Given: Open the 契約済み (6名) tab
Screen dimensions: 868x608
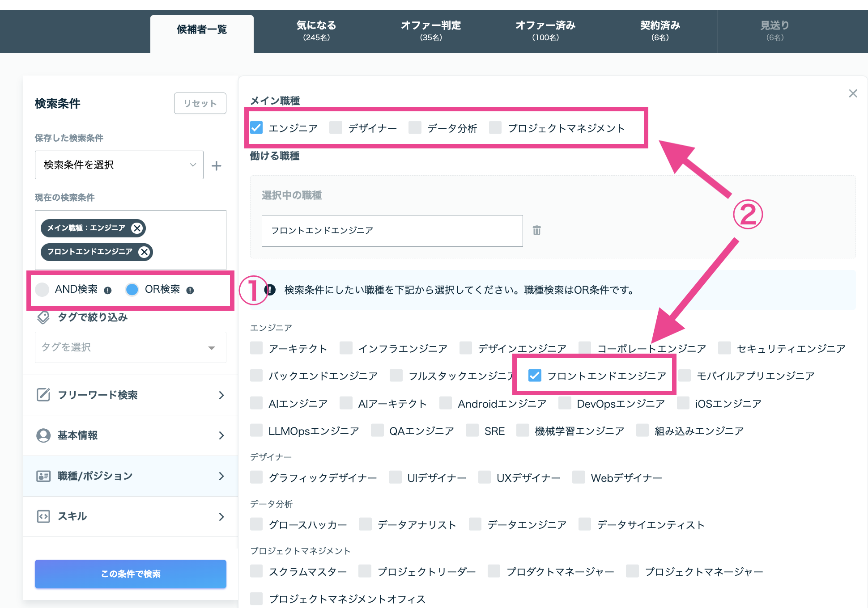Looking at the screenshot, I should pos(660,30).
